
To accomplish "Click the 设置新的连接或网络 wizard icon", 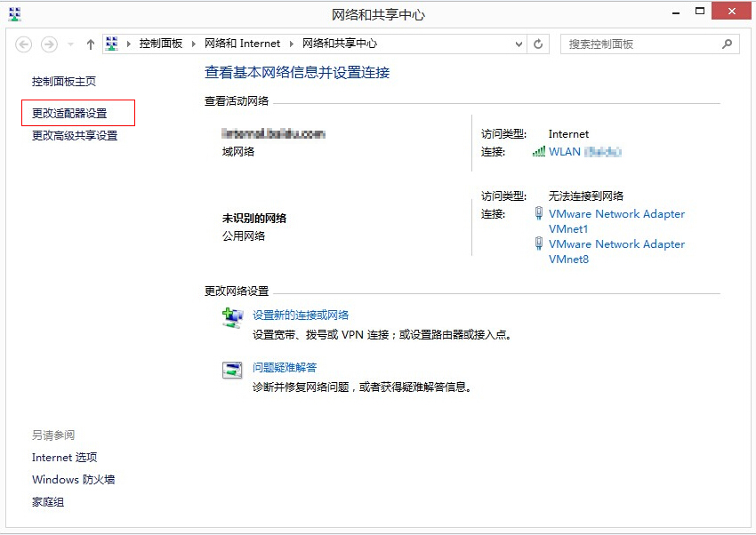I will coord(232,317).
